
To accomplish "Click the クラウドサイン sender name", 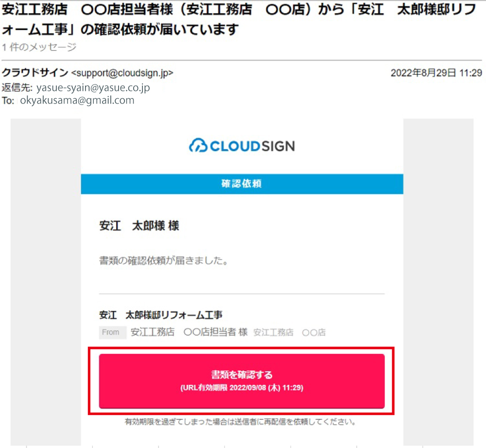I will [x=35, y=73].
